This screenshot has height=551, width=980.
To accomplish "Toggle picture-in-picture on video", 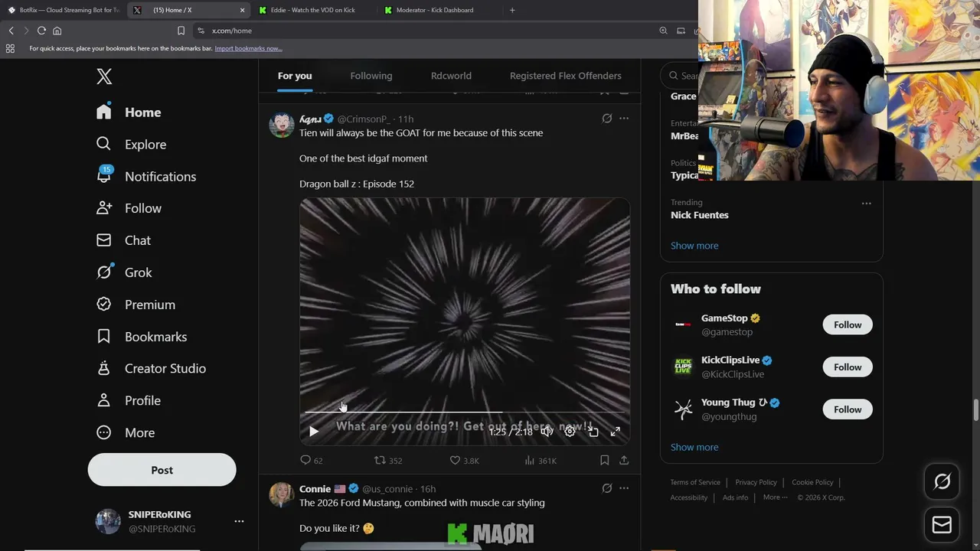I will [593, 432].
